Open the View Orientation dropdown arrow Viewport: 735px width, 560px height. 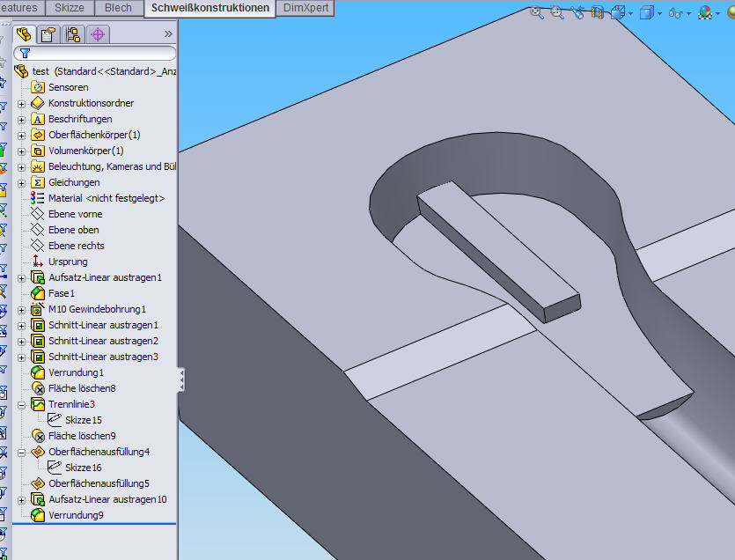coord(630,13)
